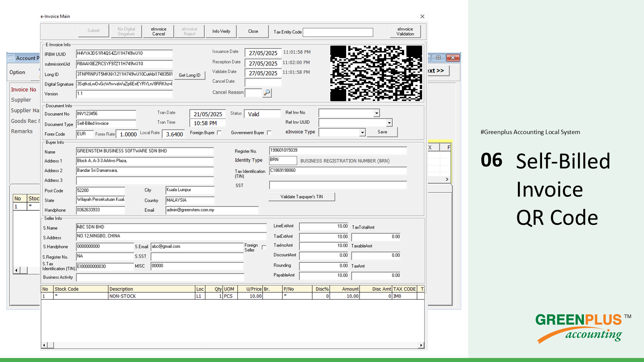The image size is (644, 362).
Task: Click the buyer Email field
Action: click(212, 210)
